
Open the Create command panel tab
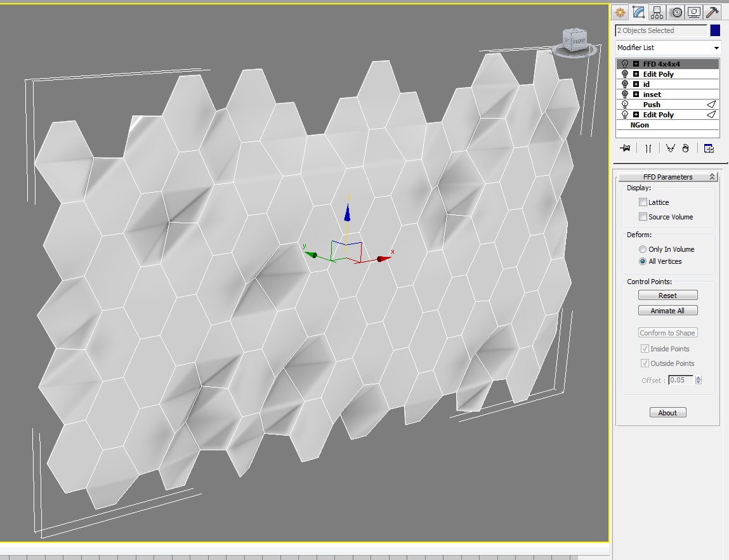[621, 13]
